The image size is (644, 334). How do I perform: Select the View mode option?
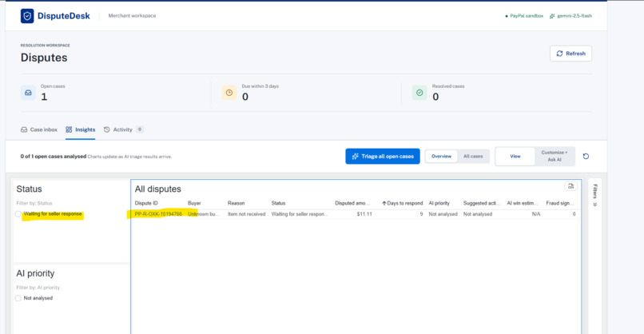pyautogui.click(x=515, y=156)
